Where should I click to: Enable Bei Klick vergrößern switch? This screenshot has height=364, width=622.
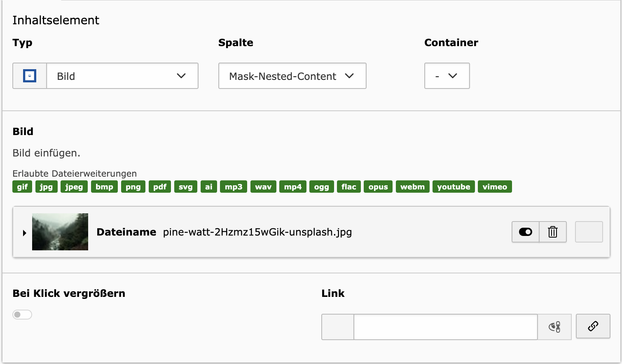(x=22, y=315)
